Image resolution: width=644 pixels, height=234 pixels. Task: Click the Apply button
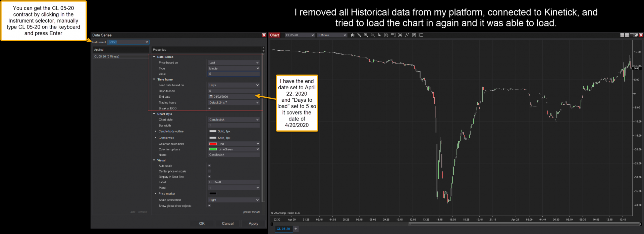[x=254, y=223]
